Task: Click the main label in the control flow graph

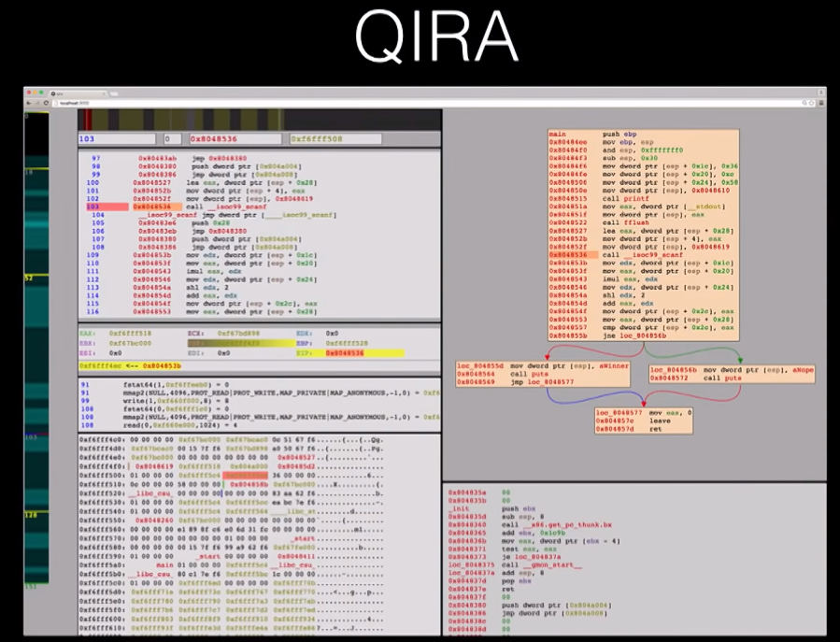Action: pos(557,135)
